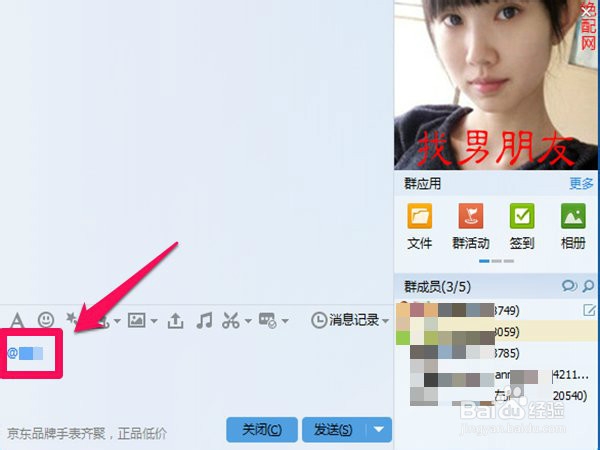This screenshot has height=450, width=600.
Task: Select member row ending 749)
Action: point(496,310)
